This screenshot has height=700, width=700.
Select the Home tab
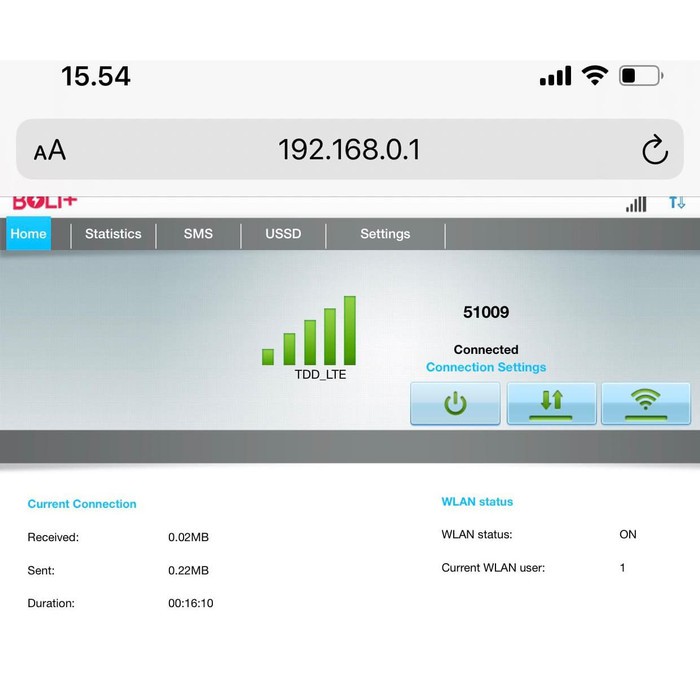click(29, 234)
